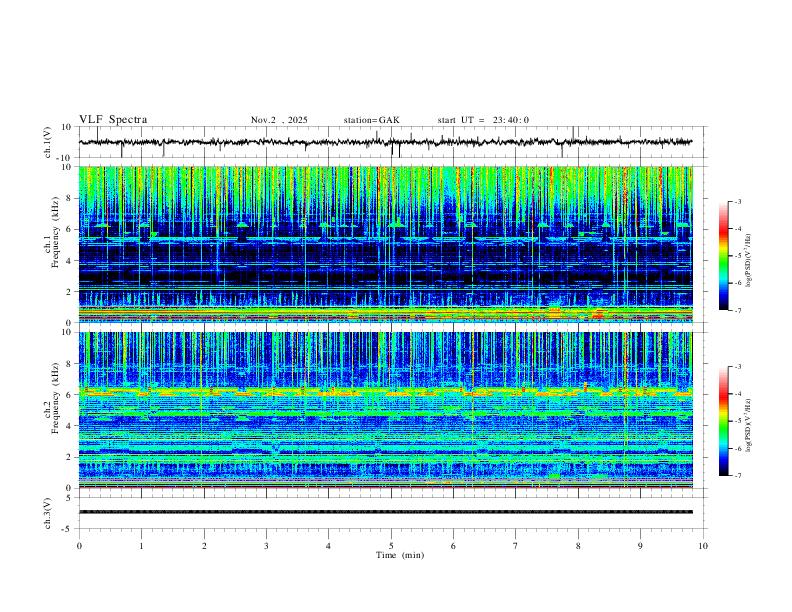
Task: Click the "Time (min)" axis label
Action: tap(400, 555)
